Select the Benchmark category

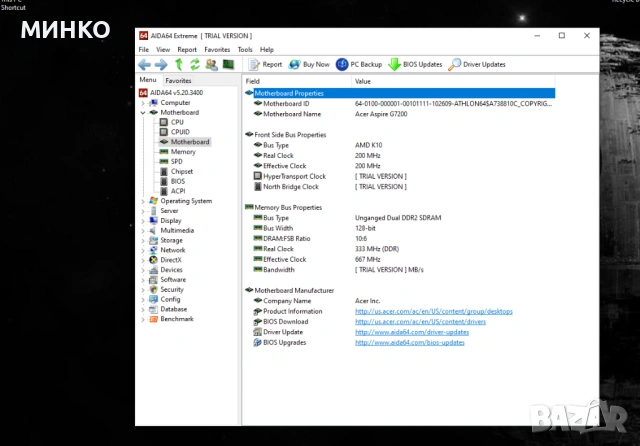click(x=177, y=319)
